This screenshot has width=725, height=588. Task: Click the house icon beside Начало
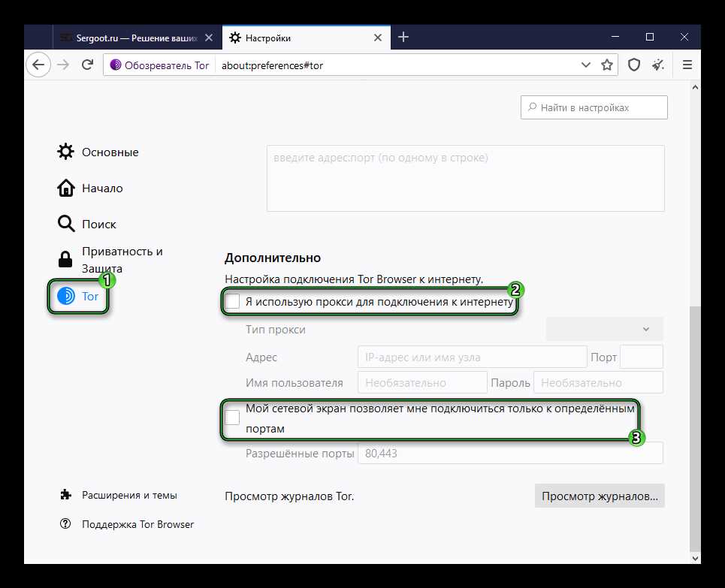coord(65,188)
